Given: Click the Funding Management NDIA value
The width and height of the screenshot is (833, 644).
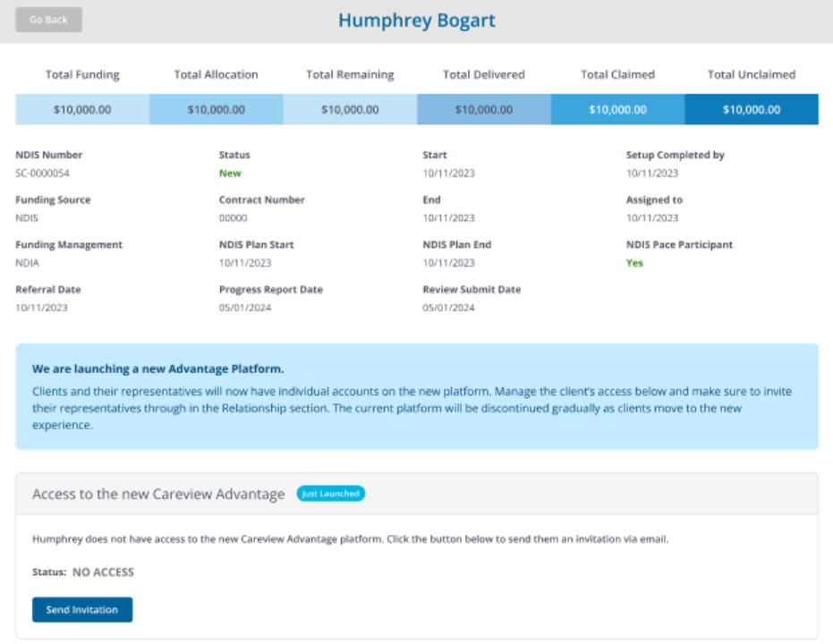Looking at the screenshot, I should 28,263.
